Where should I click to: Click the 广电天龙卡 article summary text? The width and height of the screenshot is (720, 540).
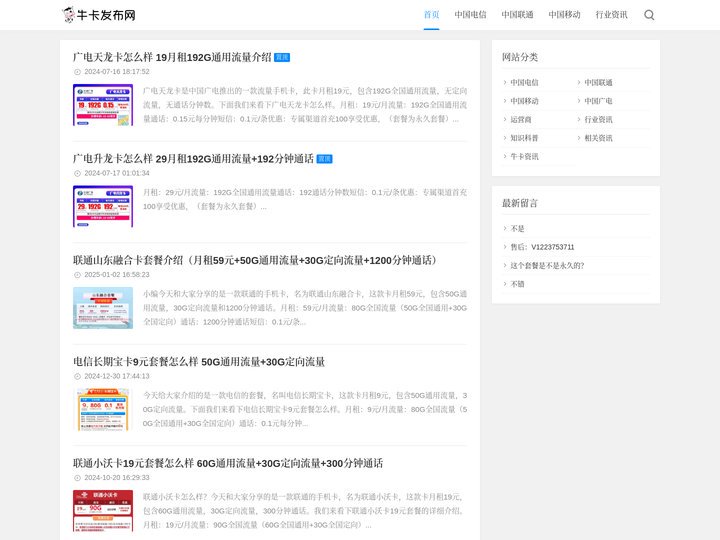[305, 105]
